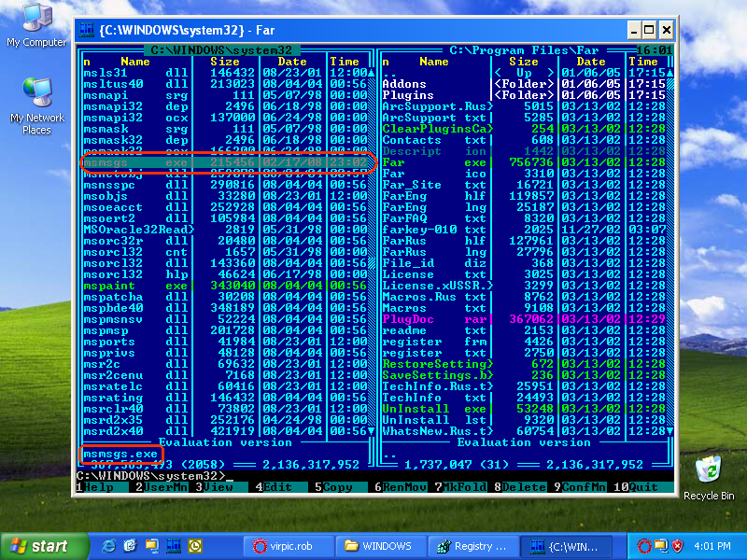Click the Show Desktop quick launch icon
This screenshot has width=747, height=560.
pyautogui.click(x=152, y=546)
